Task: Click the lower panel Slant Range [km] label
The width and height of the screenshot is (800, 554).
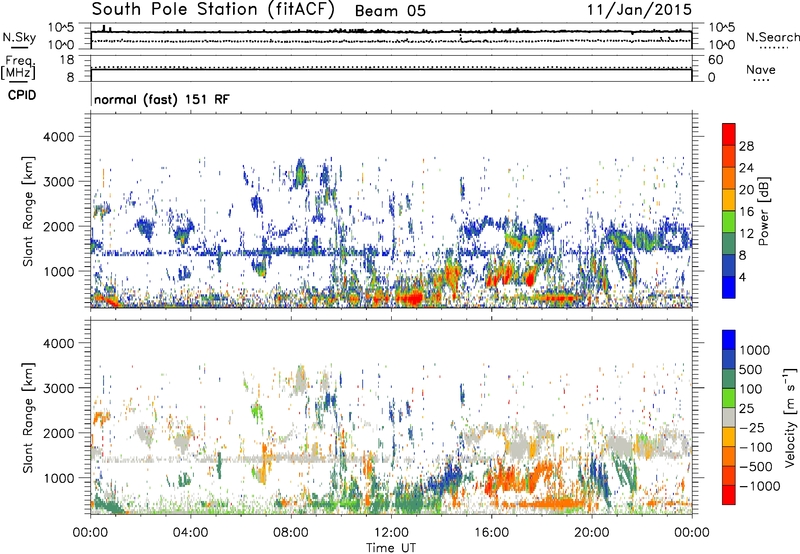Action: 28,418
